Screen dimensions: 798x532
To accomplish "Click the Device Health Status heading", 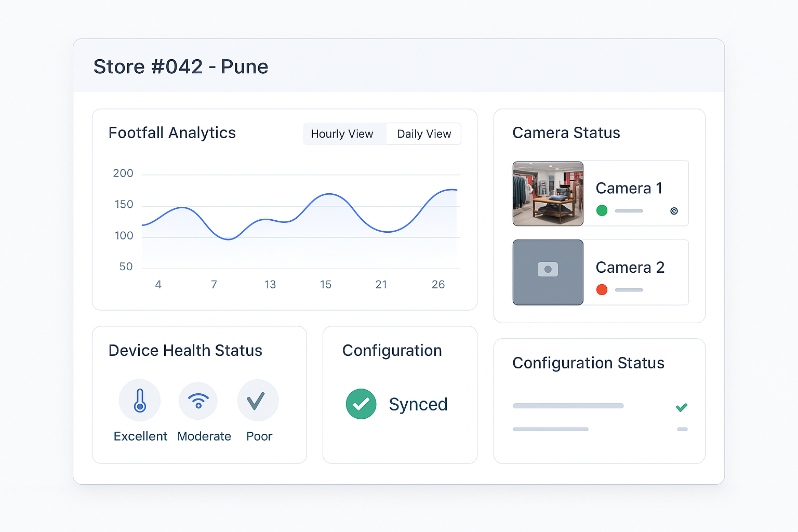I will coord(185,351).
